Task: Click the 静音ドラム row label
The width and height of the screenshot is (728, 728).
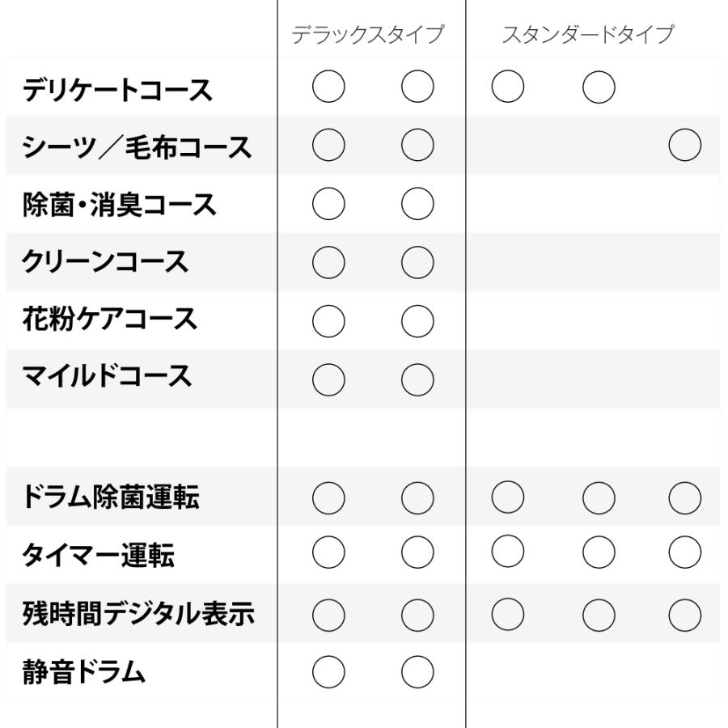Action: point(83,672)
